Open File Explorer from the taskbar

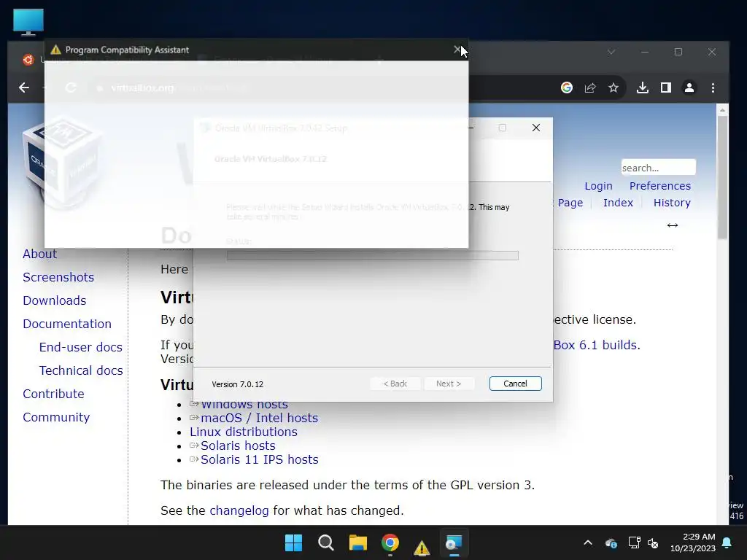click(x=357, y=542)
